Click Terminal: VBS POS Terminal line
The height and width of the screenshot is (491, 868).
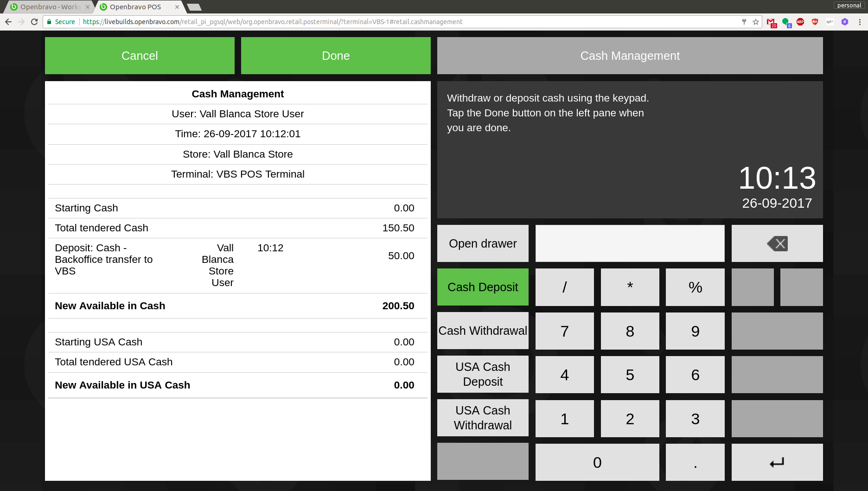pyautogui.click(x=238, y=174)
